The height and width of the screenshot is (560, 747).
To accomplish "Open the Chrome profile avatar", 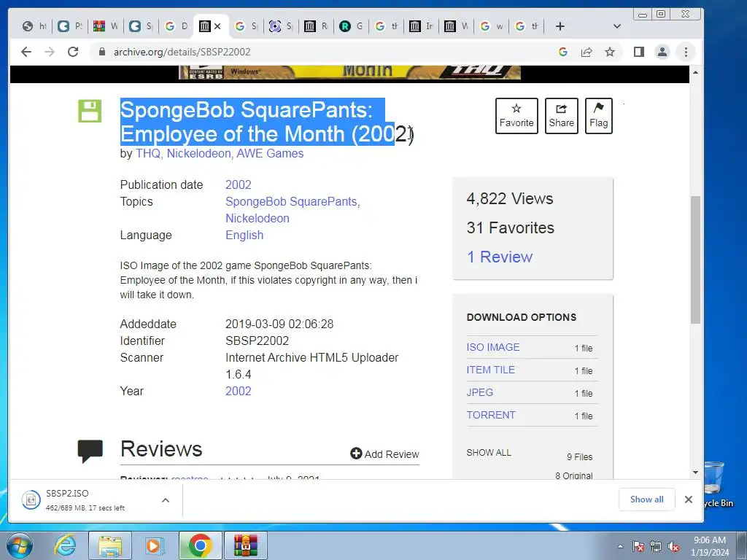I will pos(662,52).
